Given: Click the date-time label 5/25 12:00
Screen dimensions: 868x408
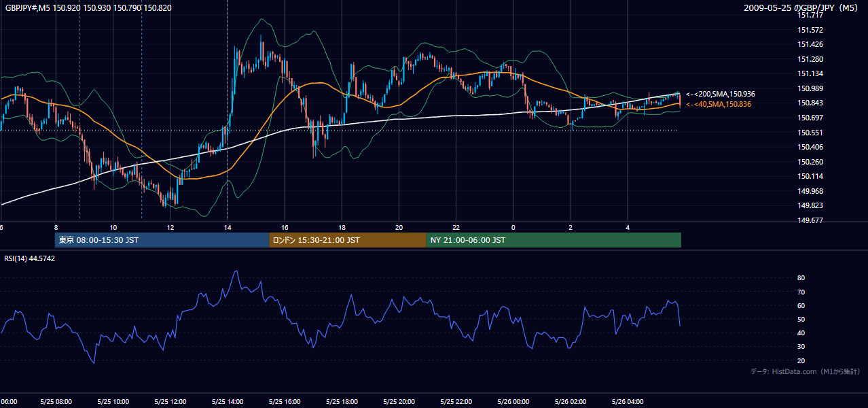Looking at the screenshot, I should [x=170, y=402].
